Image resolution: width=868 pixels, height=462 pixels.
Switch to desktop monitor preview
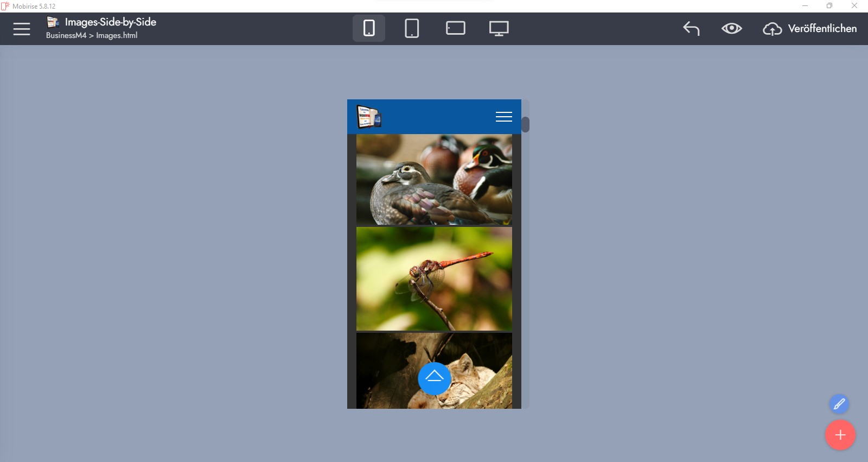[499, 28]
